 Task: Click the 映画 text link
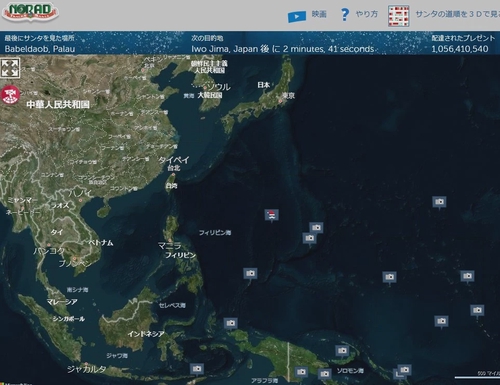point(319,14)
